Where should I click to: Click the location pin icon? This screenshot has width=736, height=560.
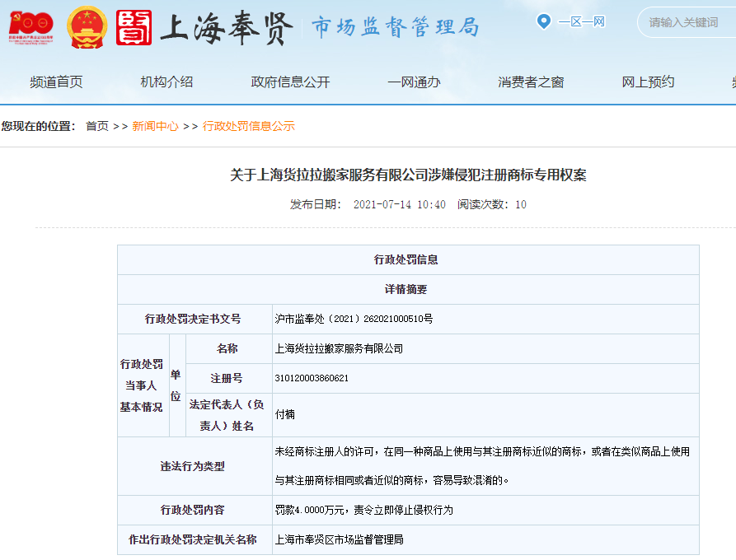pos(543,21)
